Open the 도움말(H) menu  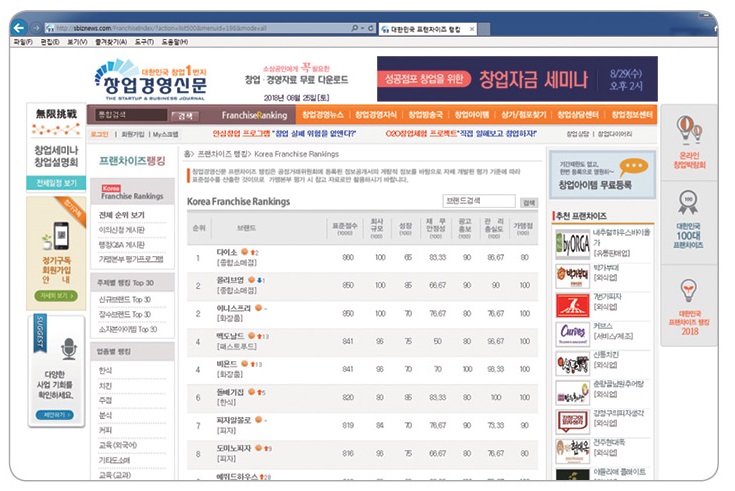pos(175,42)
